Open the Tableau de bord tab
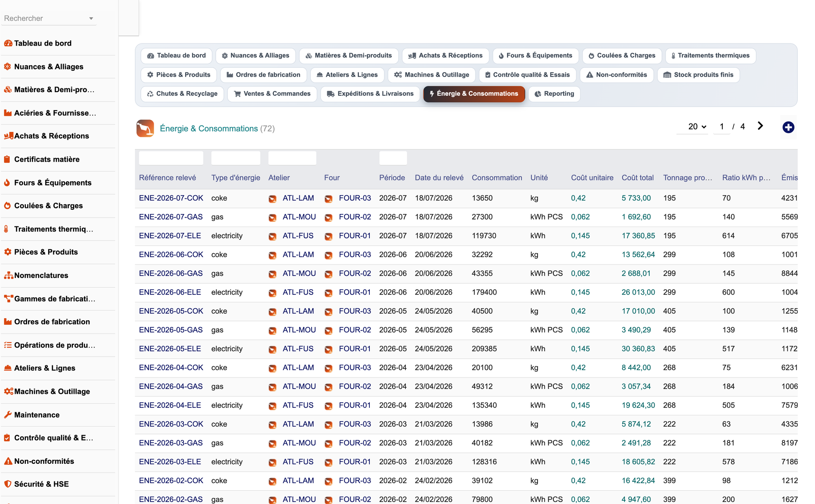 tap(177, 56)
